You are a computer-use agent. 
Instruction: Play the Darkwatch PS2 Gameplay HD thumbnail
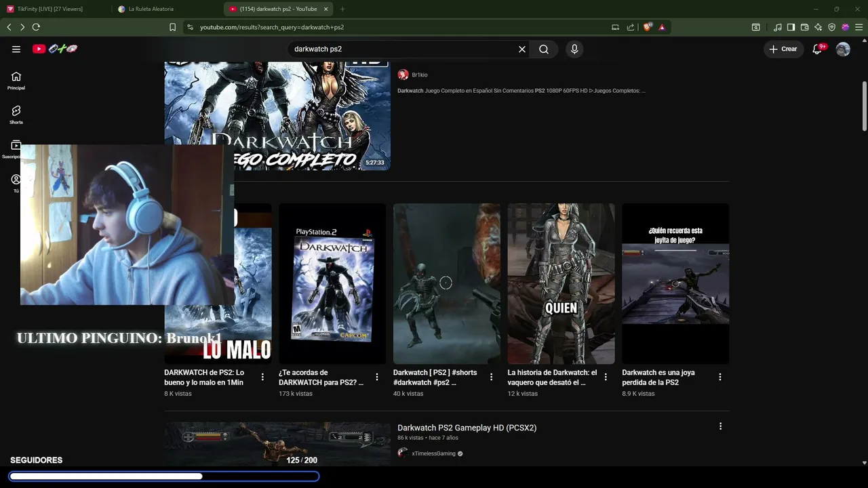click(x=277, y=444)
